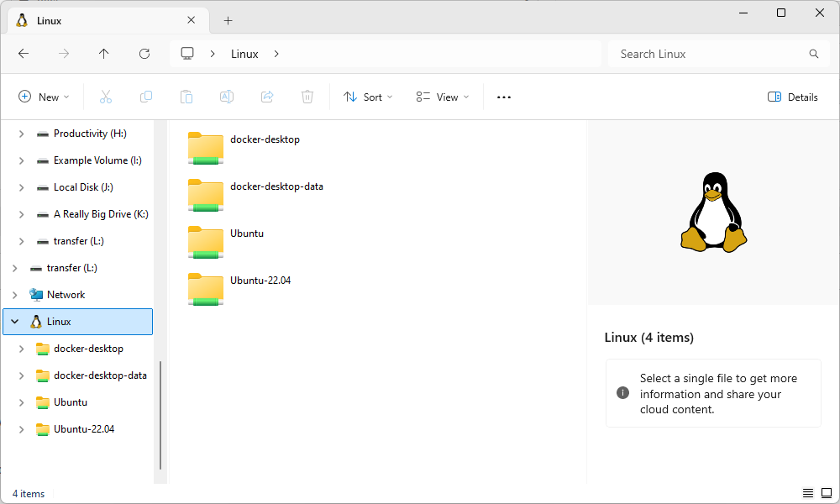Switch to large thumbnails view icon in status bar
Screen dimensions: 840x504
827,493
